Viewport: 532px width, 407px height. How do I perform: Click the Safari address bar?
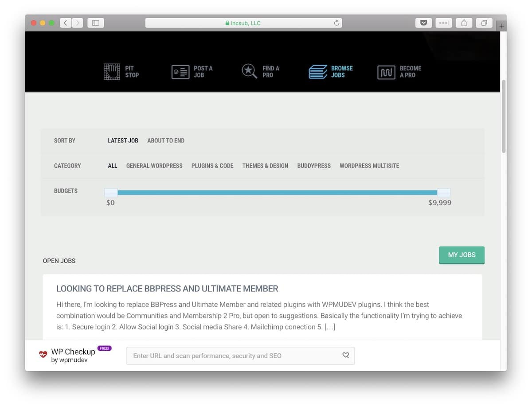point(243,23)
